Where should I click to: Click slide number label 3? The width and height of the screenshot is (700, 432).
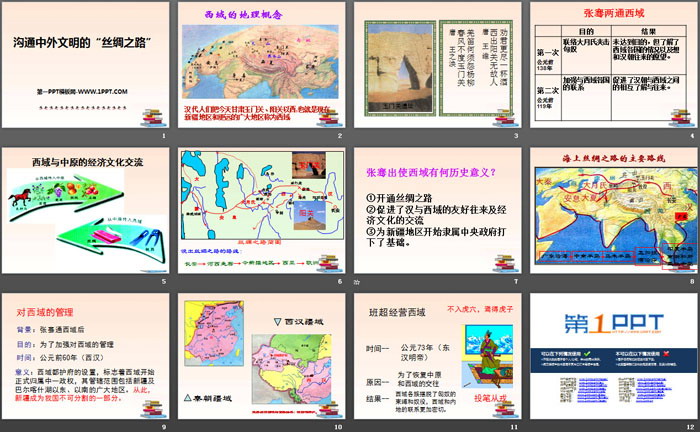[x=516, y=136]
